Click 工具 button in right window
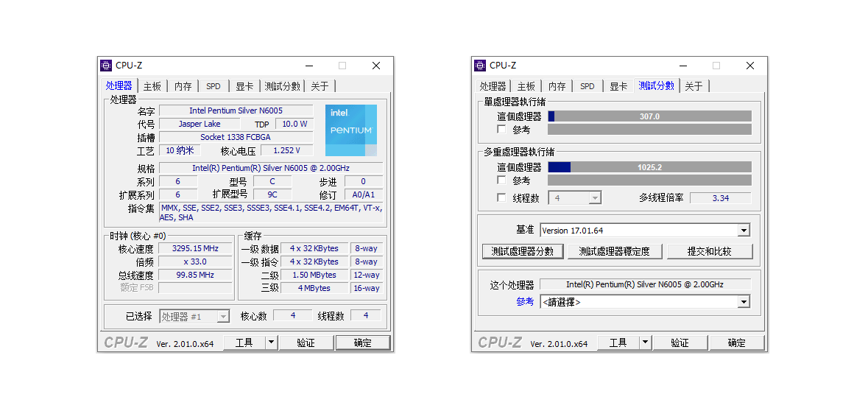This screenshot has width=868, height=400. (x=618, y=343)
